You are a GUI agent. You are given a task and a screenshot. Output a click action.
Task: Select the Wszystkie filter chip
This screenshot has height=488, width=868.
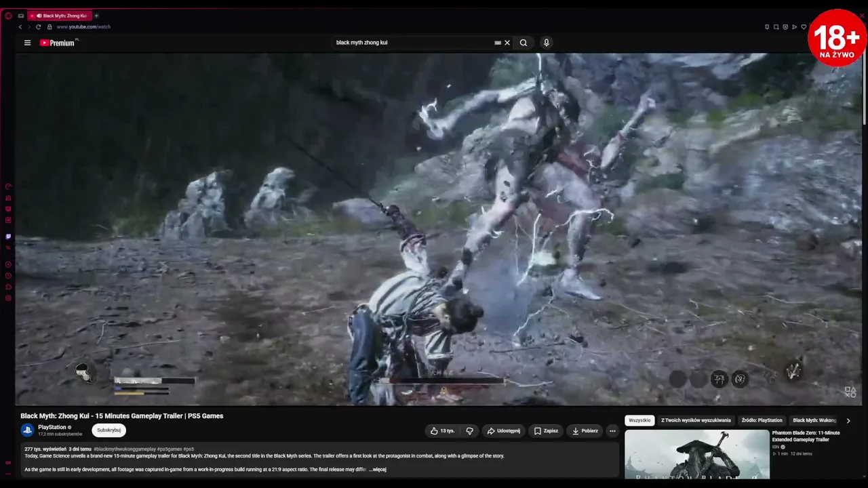[x=639, y=420]
